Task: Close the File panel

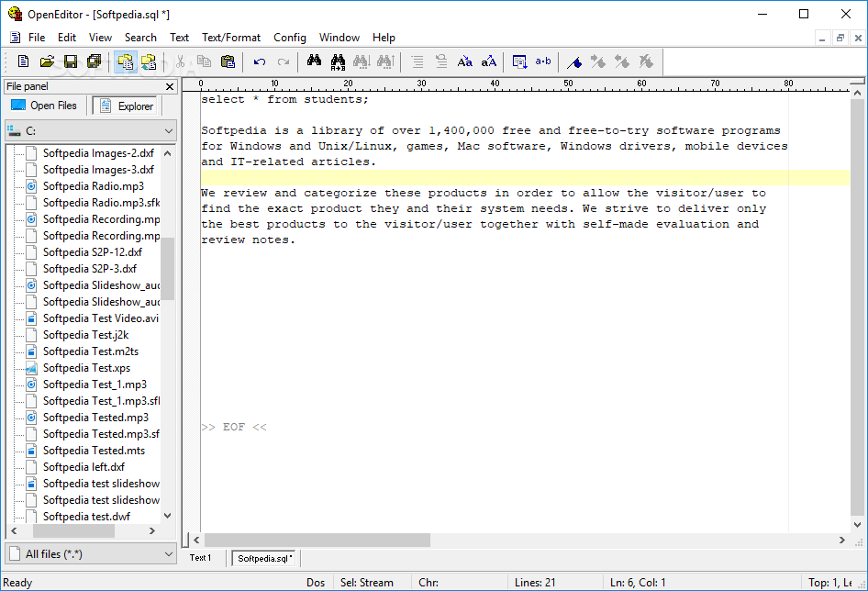Action: pyautogui.click(x=170, y=86)
